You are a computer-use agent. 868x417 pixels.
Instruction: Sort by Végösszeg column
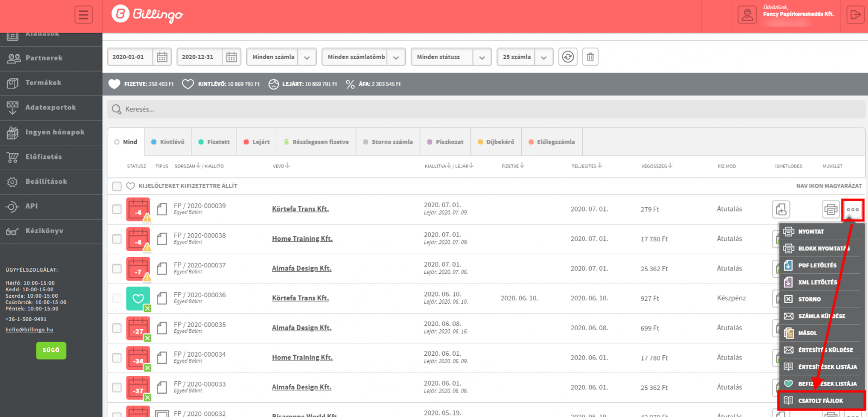tap(656, 166)
